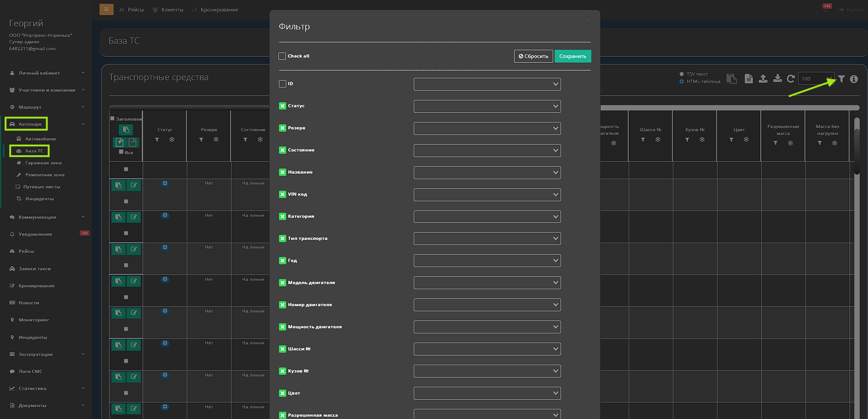Enable the Check all checkbox
This screenshot has height=419, width=868.
(282, 56)
